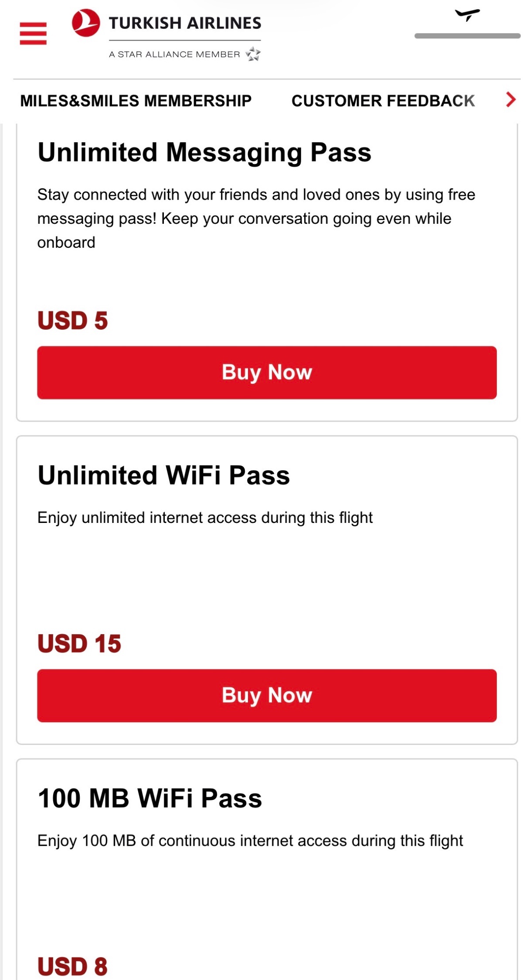
Task: Click the grey flight progress bar
Action: 467,36
